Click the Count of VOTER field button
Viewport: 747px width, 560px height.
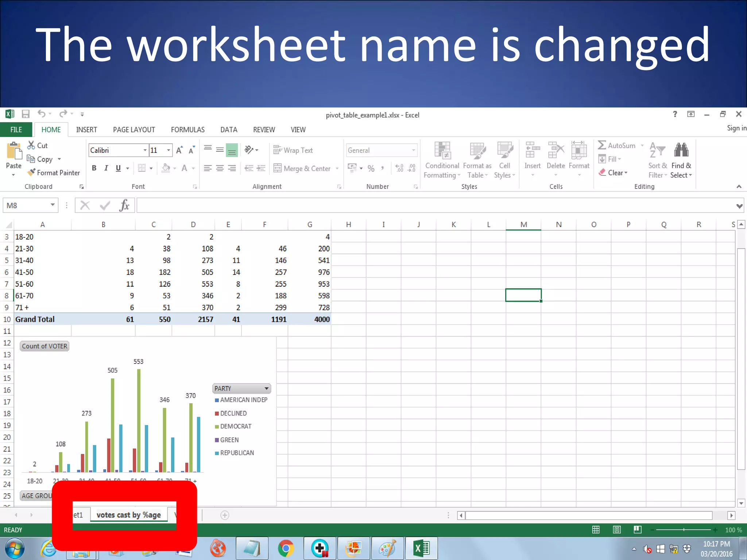44,346
